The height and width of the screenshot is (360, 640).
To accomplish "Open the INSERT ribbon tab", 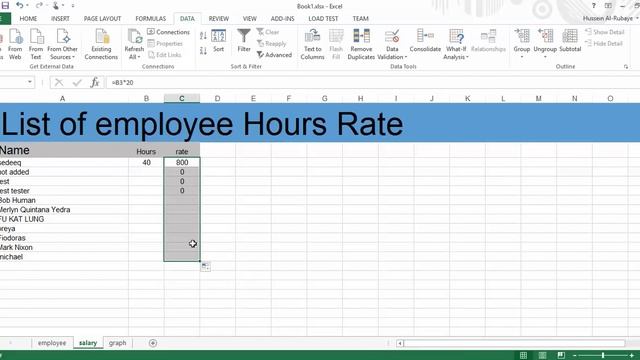I will (x=60, y=18).
